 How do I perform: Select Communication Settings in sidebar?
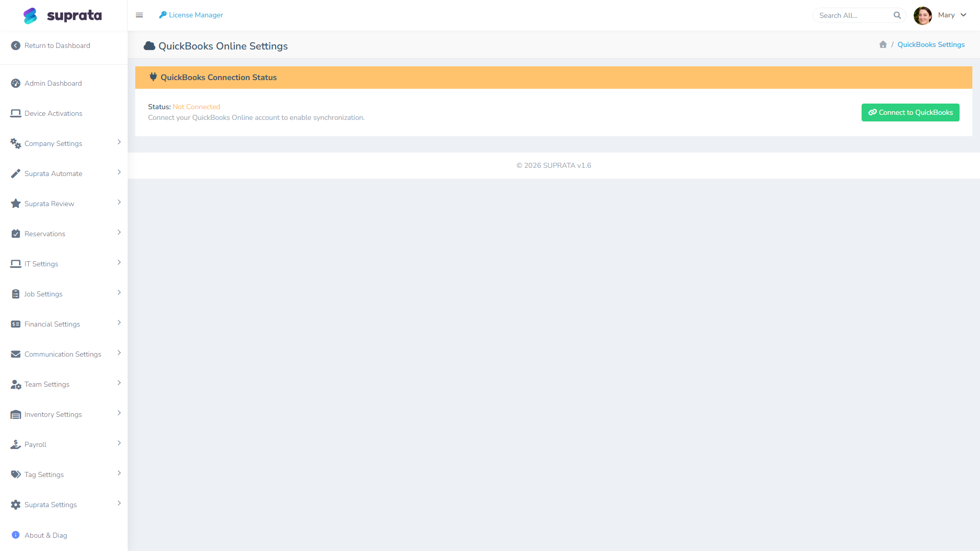64,354
